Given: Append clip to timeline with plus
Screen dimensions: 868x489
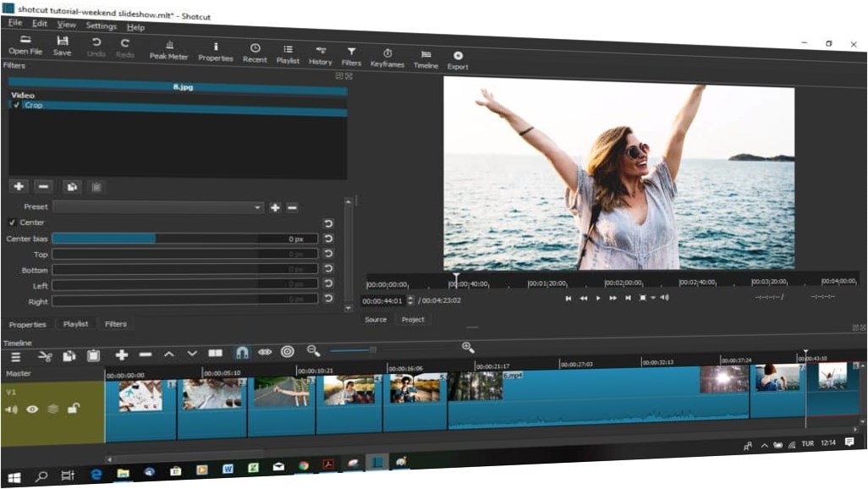Looking at the screenshot, I should click(121, 354).
